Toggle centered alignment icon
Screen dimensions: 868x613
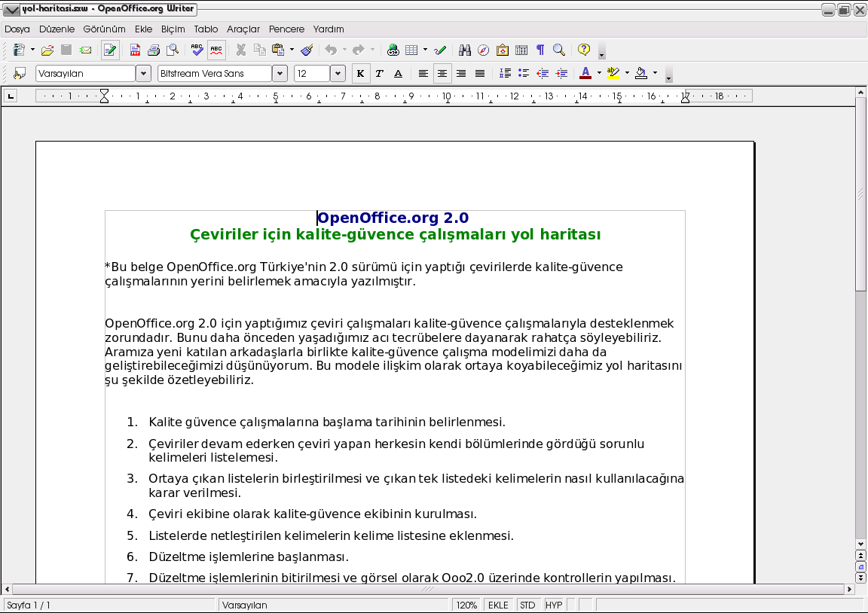(442, 73)
